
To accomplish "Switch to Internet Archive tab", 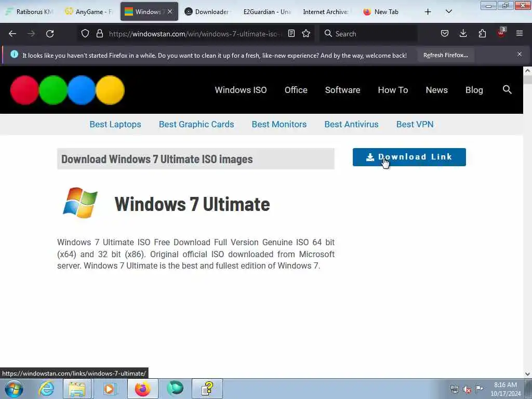I will tap(326, 12).
